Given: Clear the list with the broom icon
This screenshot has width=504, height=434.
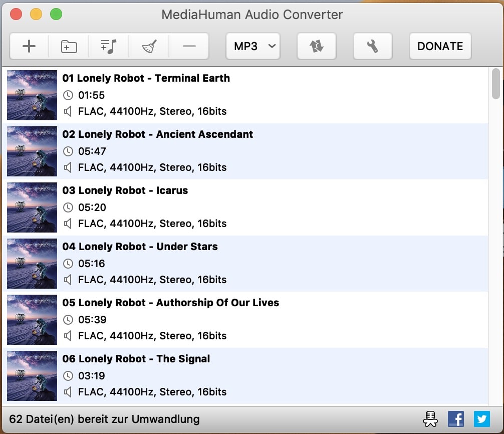Looking at the screenshot, I should click(149, 46).
